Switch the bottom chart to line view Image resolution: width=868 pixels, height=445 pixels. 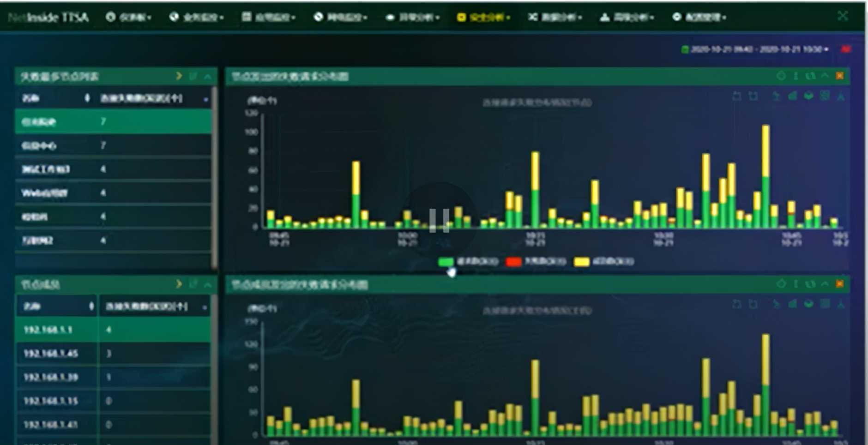tap(776, 304)
